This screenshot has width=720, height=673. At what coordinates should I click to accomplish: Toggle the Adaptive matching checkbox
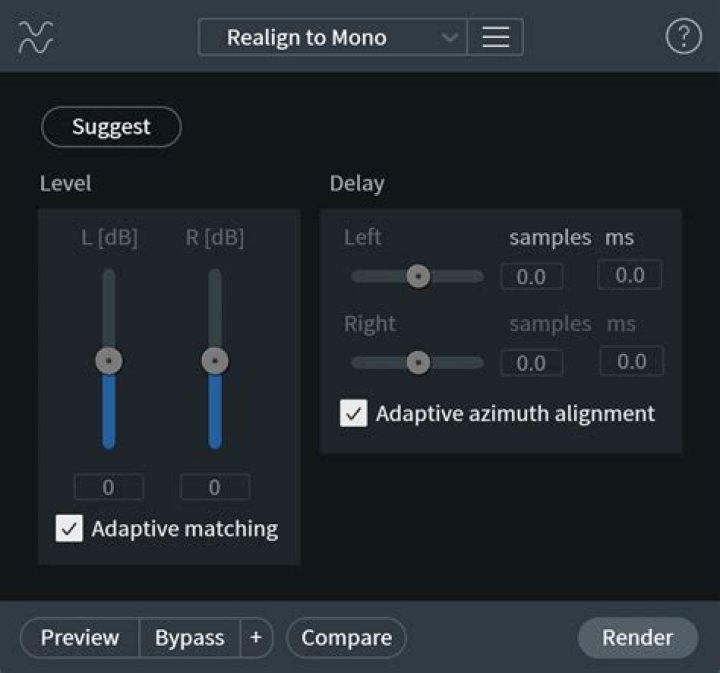pyautogui.click(x=69, y=528)
